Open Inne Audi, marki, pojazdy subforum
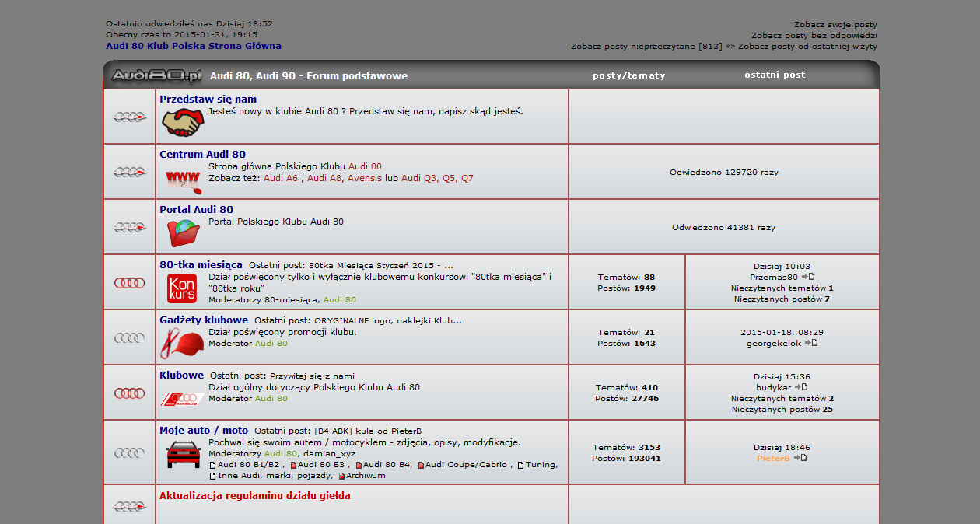 pos(275,476)
